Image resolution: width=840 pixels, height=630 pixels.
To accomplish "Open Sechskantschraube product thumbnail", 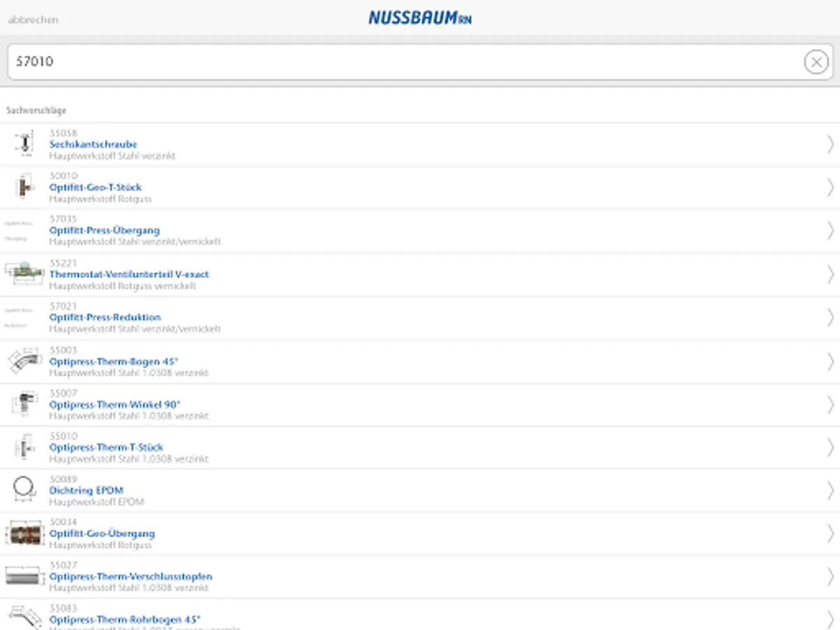I will click(25, 143).
